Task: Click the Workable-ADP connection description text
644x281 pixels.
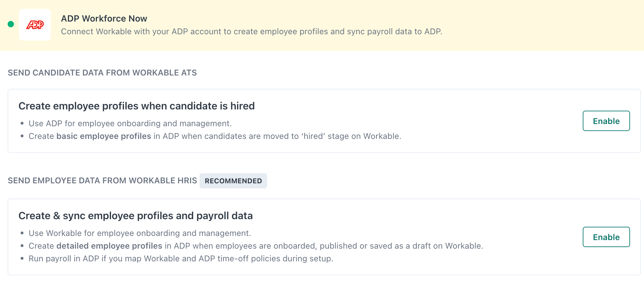Action: pos(252,31)
